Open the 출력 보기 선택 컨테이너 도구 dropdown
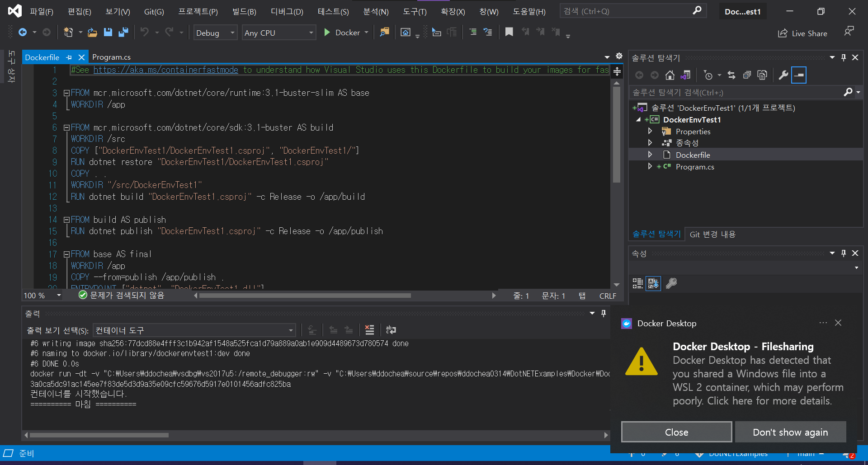Image resolution: width=868 pixels, height=465 pixels. coord(194,330)
